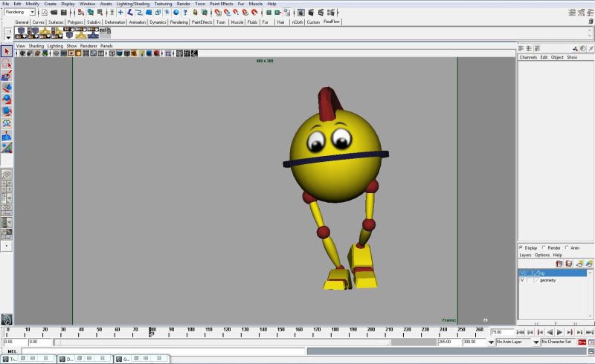Click the mel script shelf button
The width and height of the screenshot is (595, 364).
(x=105, y=33)
